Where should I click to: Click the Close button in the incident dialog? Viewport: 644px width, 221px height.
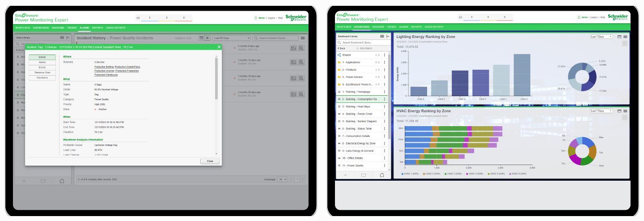210,161
